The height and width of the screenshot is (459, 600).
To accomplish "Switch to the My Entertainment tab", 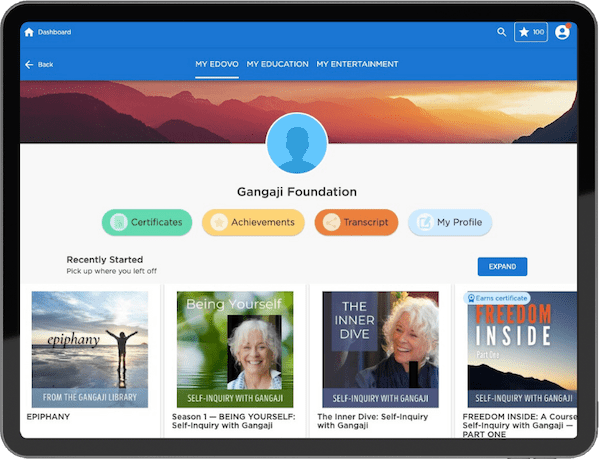I will pyautogui.click(x=357, y=65).
